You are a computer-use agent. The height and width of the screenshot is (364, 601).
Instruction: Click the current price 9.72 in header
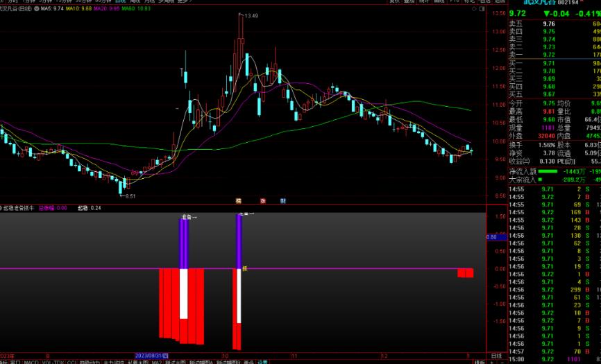click(x=518, y=13)
